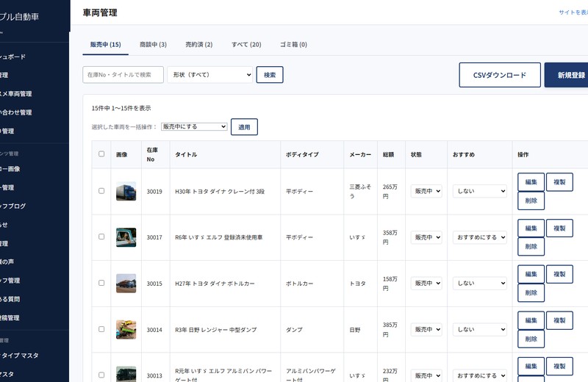
Task: Click 編集 for stock 30019
Action: click(531, 181)
